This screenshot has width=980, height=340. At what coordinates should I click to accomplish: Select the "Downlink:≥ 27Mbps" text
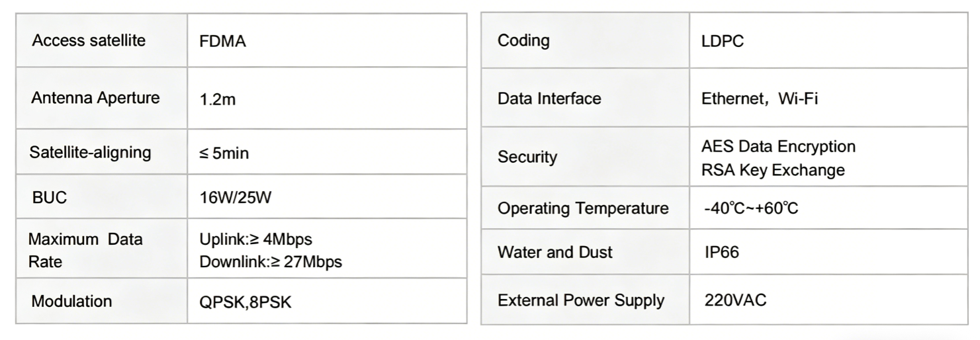point(271,262)
